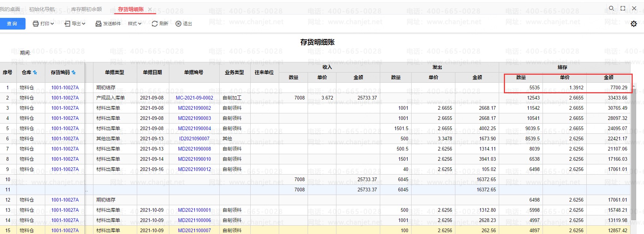Click the blue 查询 query button

point(12,24)
